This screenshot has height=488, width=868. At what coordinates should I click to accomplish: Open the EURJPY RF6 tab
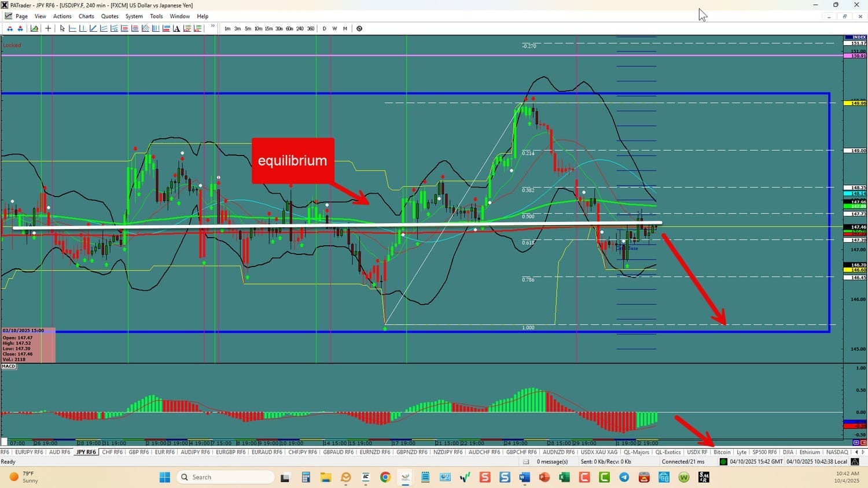pyautogui.click(x=29, y=452)
